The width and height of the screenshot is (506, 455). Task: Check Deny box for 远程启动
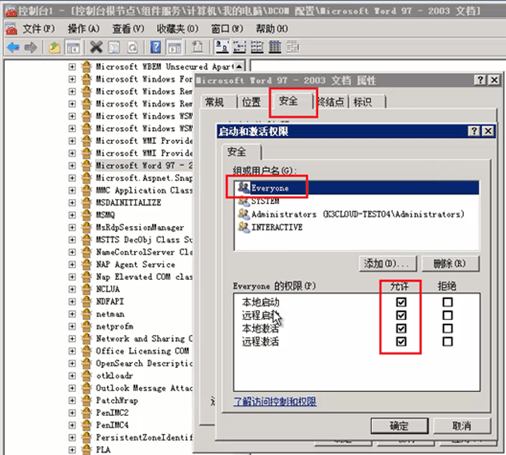[x=447, y=315]
